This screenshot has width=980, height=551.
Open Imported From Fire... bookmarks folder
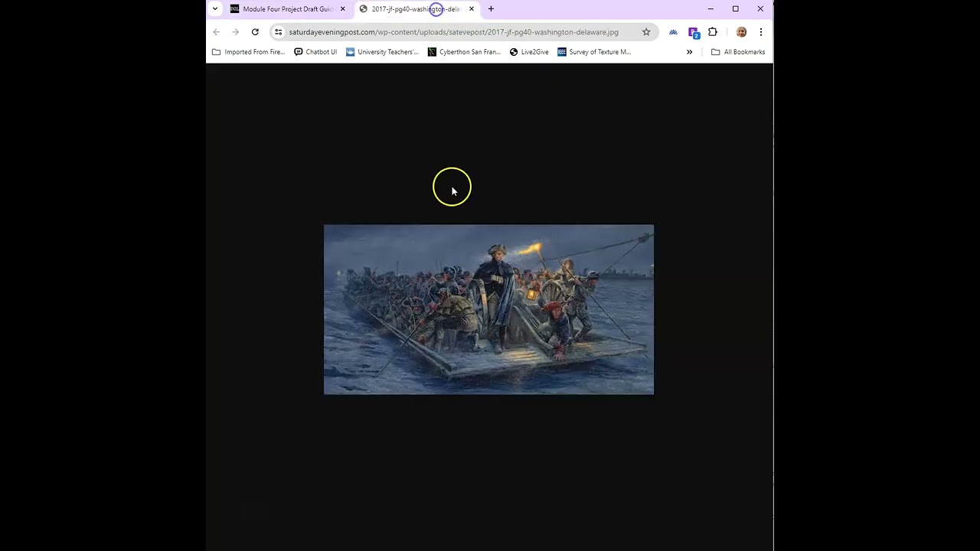pos(248,52)
